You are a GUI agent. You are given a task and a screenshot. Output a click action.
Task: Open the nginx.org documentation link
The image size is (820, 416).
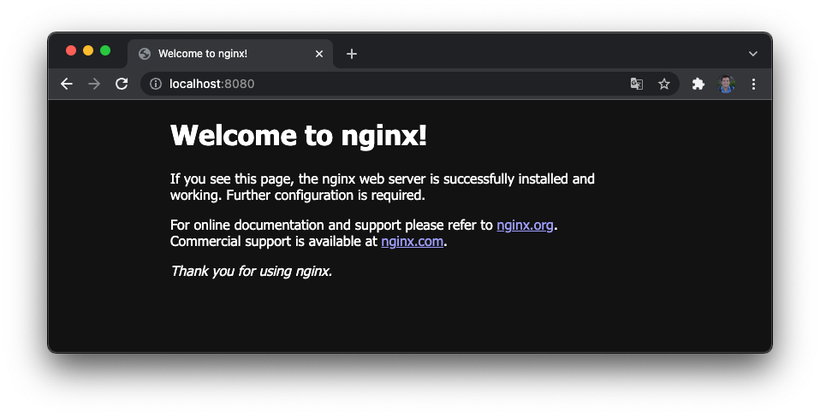point(525,225)
